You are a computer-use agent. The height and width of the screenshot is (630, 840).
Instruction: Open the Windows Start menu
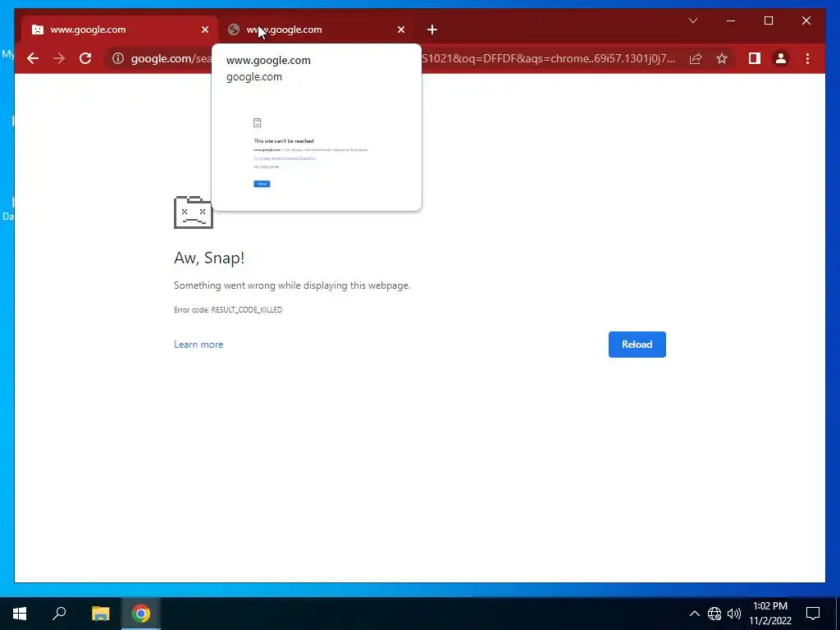(20, 614)
